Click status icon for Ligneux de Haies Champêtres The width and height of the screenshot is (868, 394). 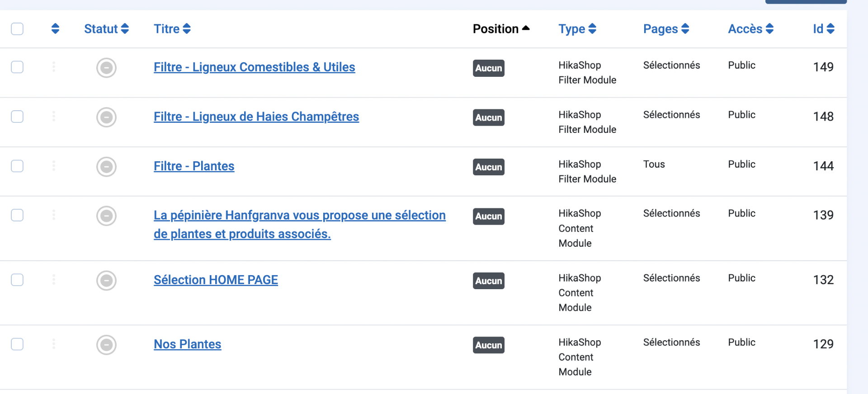click(x=106, y=117)
